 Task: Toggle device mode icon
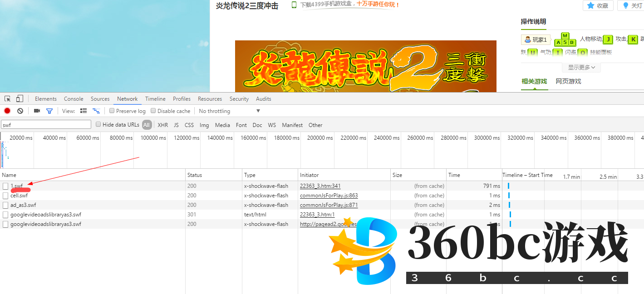(20, 99)
